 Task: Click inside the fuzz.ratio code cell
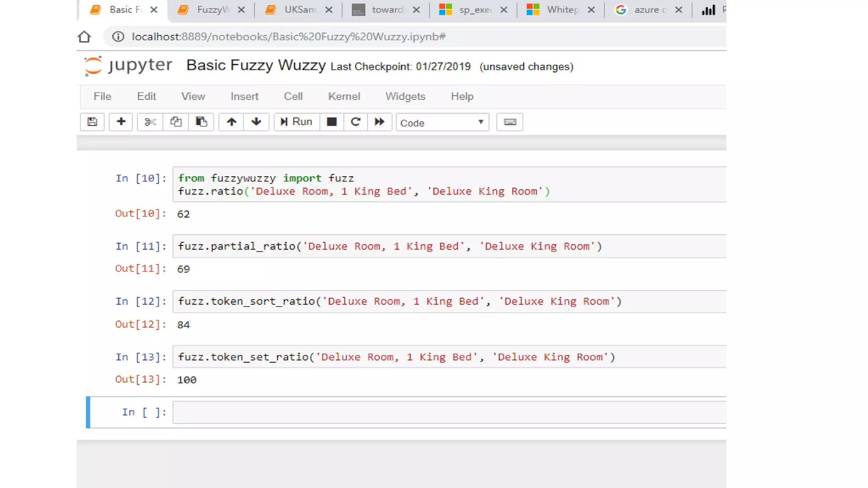449,184
